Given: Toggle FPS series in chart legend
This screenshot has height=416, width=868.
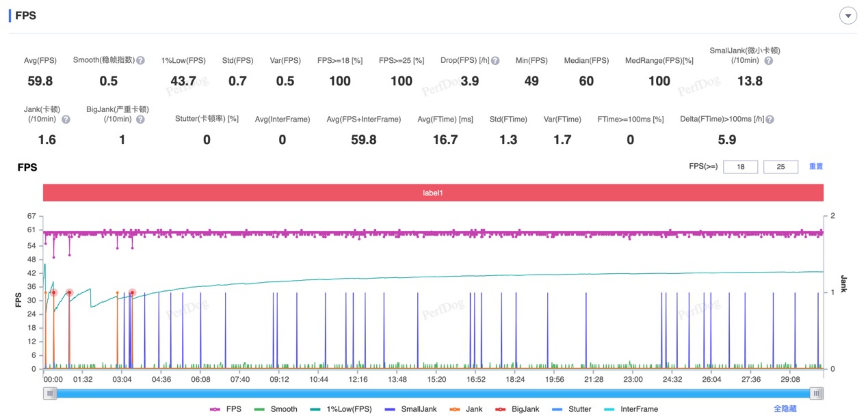Looking at the screenshot, I should pyautogui.click(x=225, y=409).
